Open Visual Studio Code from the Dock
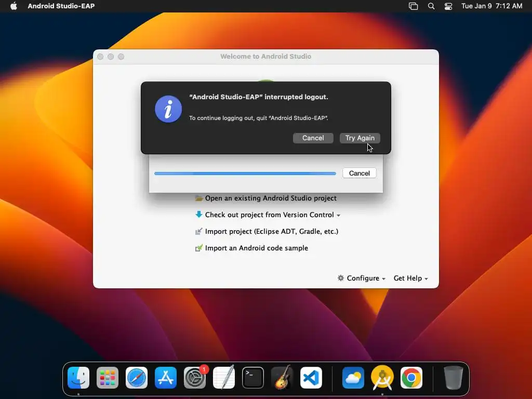The image size is (532, 399). click(x=311, y=378)
